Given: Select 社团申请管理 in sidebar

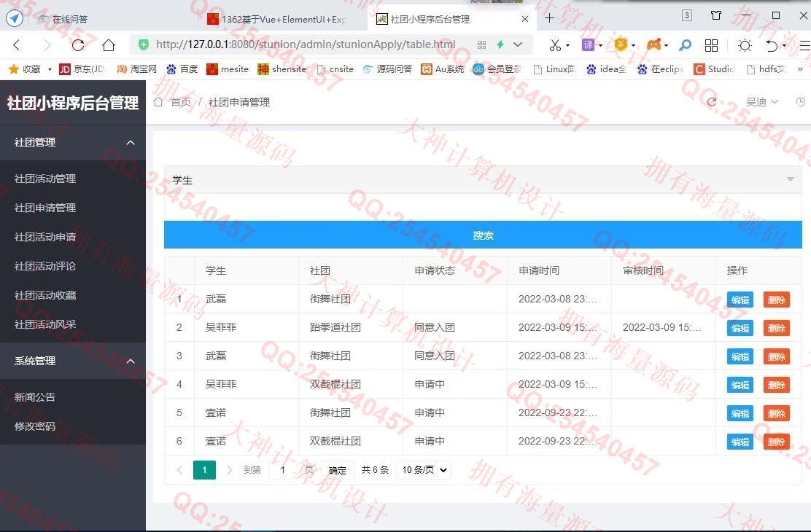Looking at the screenshot, I should click(45, 207).
